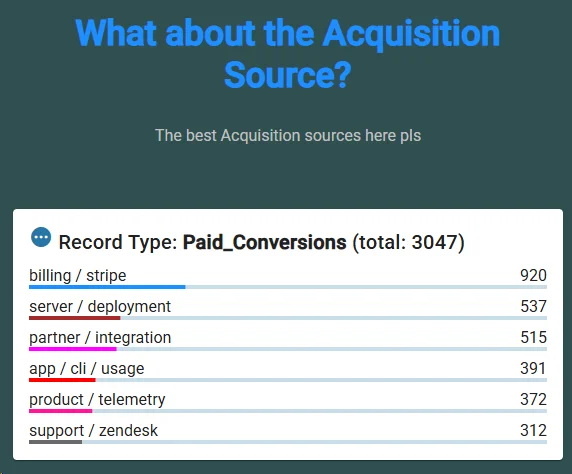
Task: Click the dark red server / deployment bar
Action: (75, 318)
